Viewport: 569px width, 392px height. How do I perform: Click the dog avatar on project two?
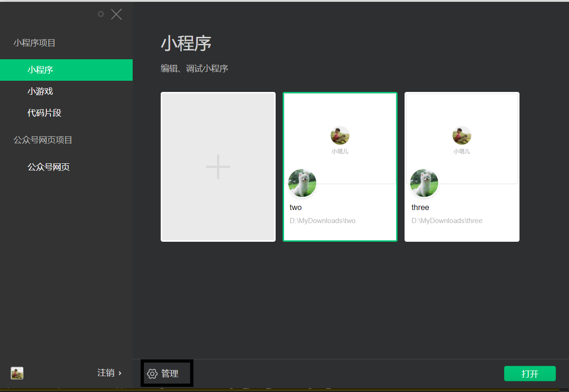coord(302,183)
